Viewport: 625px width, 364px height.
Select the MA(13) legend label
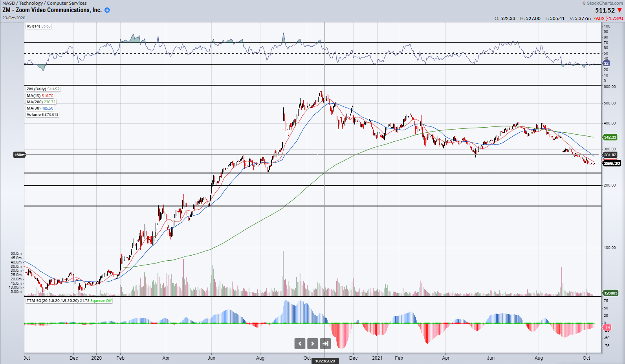coord(40,95)
